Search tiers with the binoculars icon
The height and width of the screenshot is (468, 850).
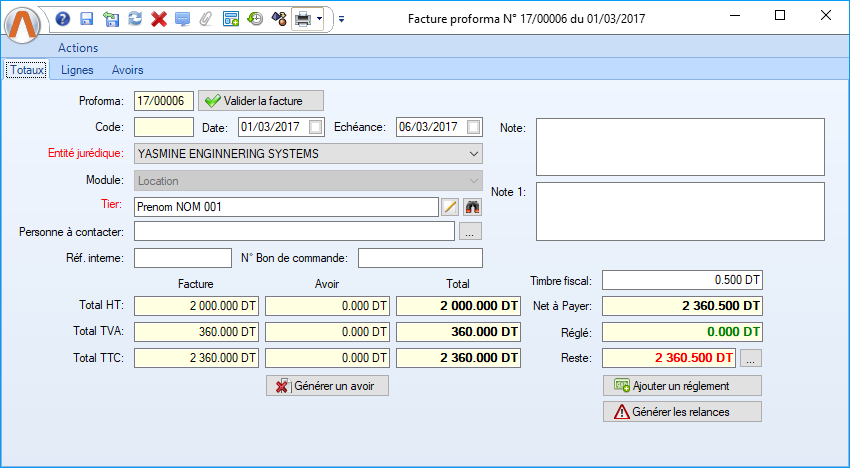pyautogui.click(x=473, y=207)
